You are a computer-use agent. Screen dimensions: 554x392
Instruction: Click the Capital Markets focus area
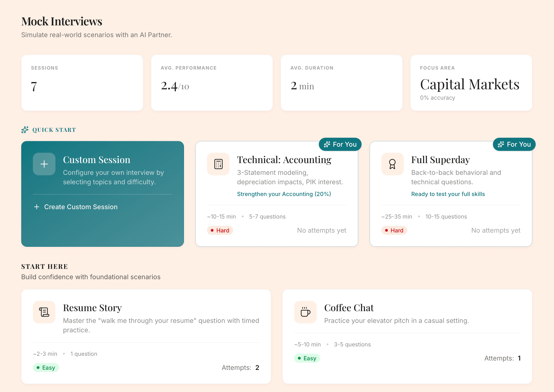470,84
